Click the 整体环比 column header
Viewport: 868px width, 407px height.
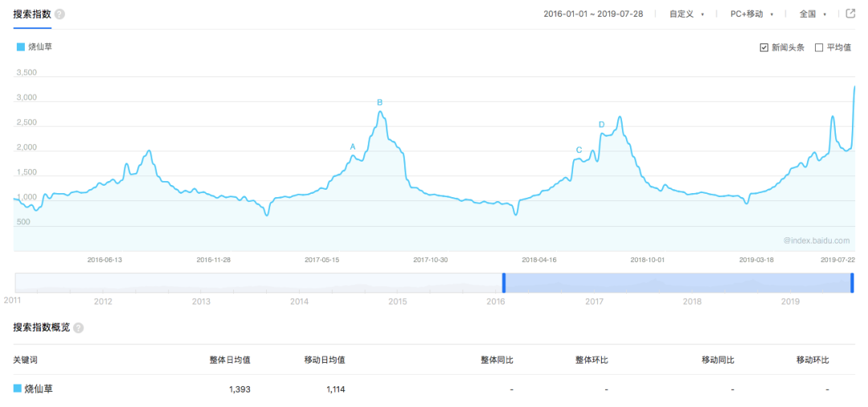point(592,360)
